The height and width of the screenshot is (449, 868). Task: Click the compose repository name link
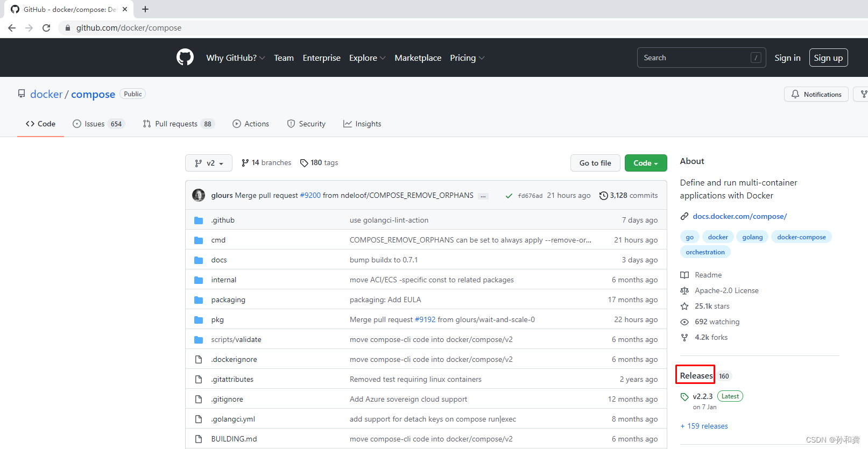[93, 94]
